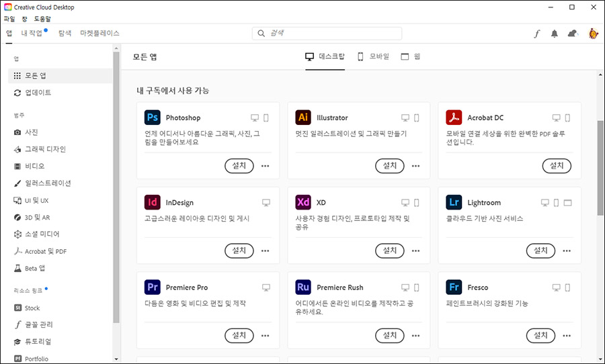Open Lightroom more options menu
Image resolution: width=605 pixels, height=364 pixels.
[567, 251]
